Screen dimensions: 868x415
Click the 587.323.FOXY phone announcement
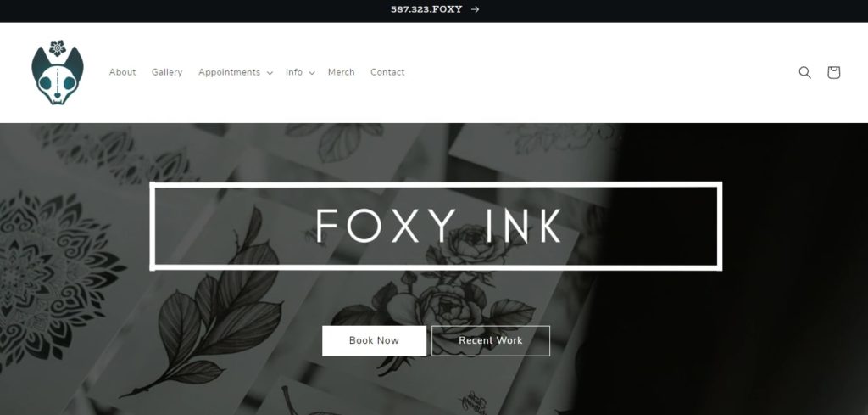point(426,9)
